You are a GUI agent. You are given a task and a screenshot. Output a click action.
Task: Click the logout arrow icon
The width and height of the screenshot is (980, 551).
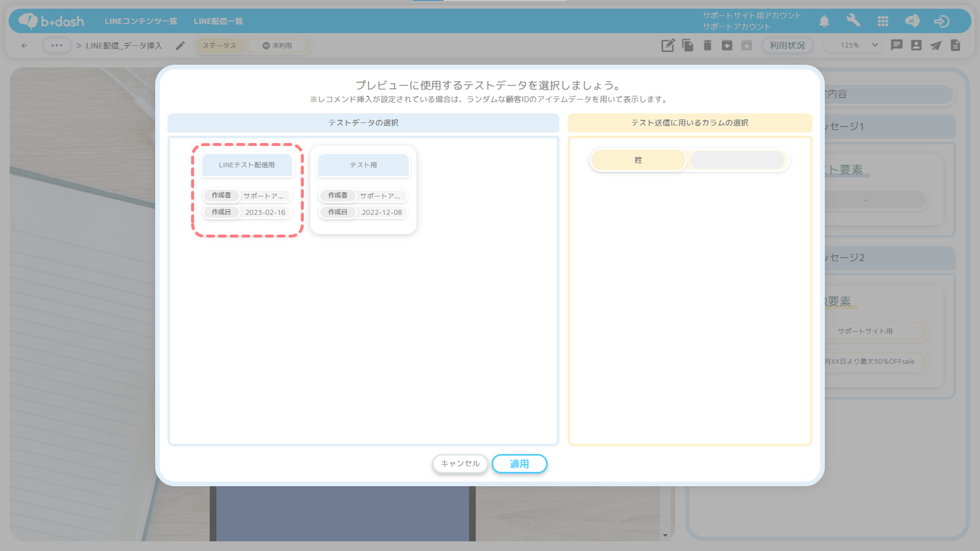click(x=941, y=21)
